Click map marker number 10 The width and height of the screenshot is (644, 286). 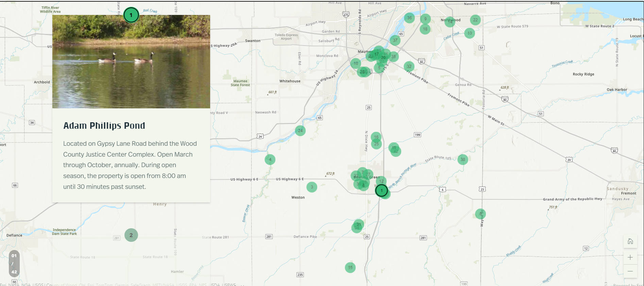(x=356, y=64)
